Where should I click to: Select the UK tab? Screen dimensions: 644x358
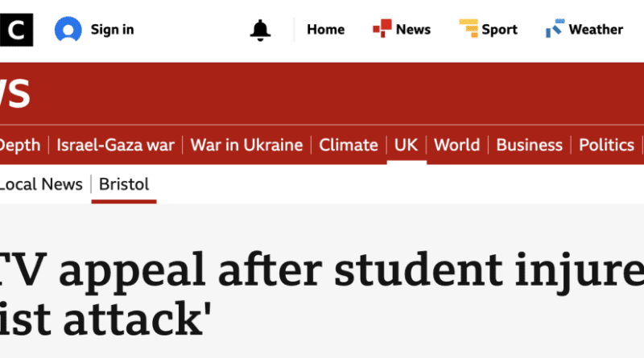tap(406, 145)
